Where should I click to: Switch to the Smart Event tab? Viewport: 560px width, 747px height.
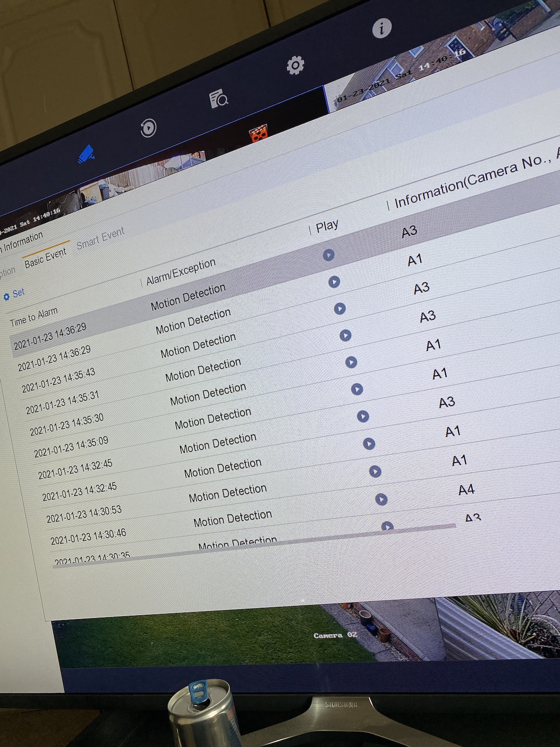pyautogui.click(x=100, y=238)
